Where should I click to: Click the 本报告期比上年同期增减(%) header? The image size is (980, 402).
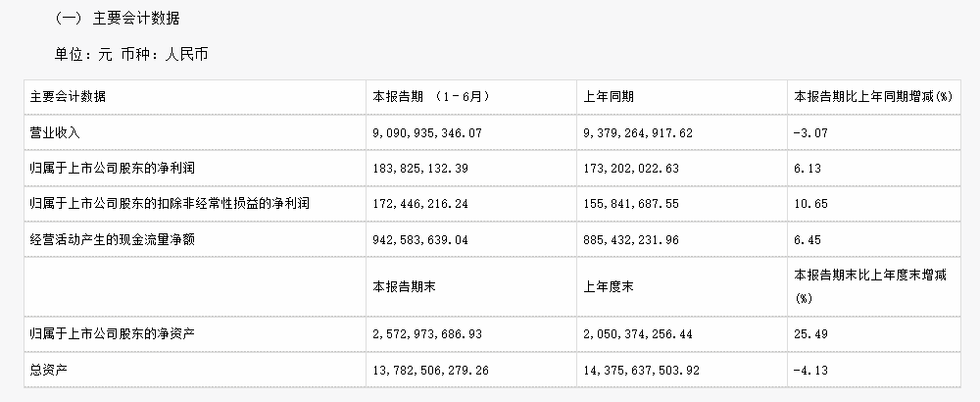coord(872,96)
